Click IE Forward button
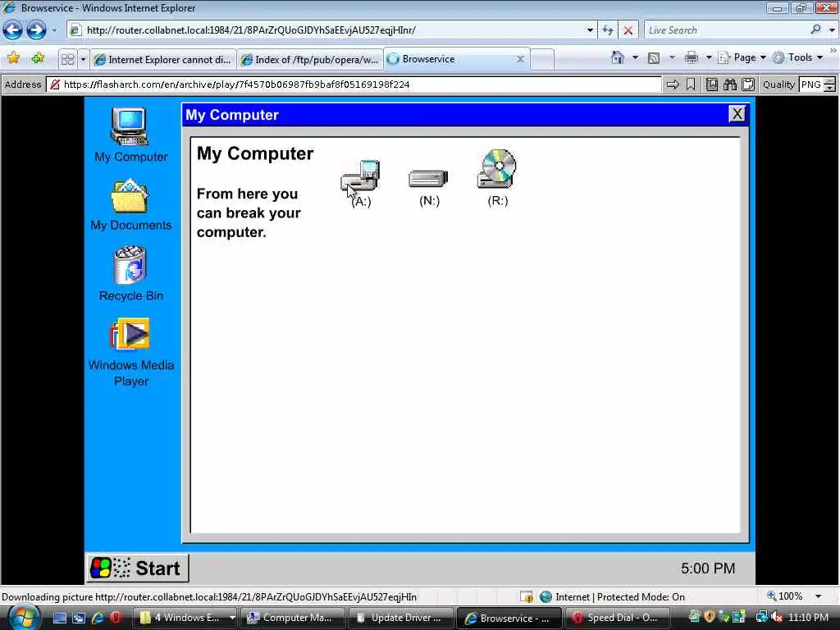This screenshot has height=630, width=840. pos(36,30)
